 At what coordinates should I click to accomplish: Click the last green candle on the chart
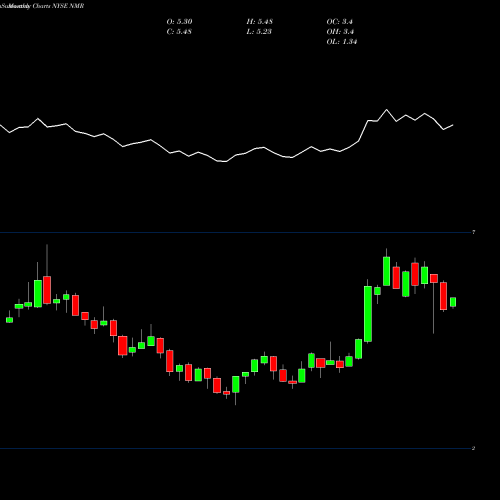pos(453,302)
